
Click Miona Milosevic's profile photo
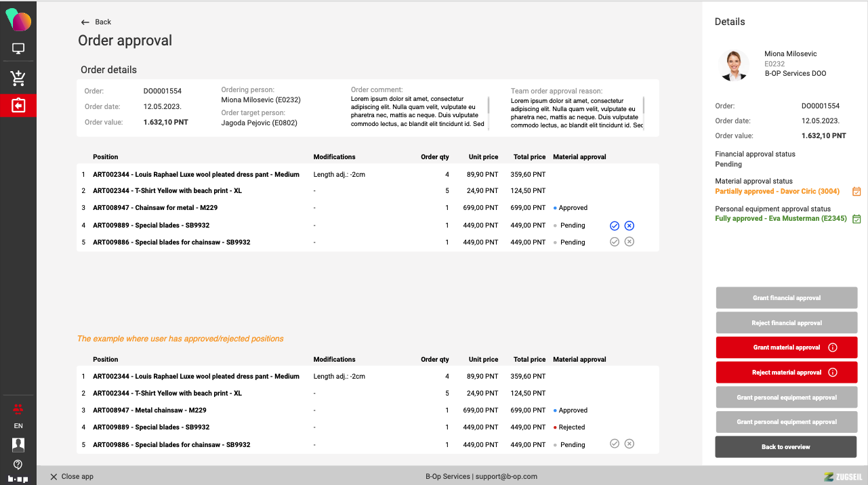[x=733, y=66]
